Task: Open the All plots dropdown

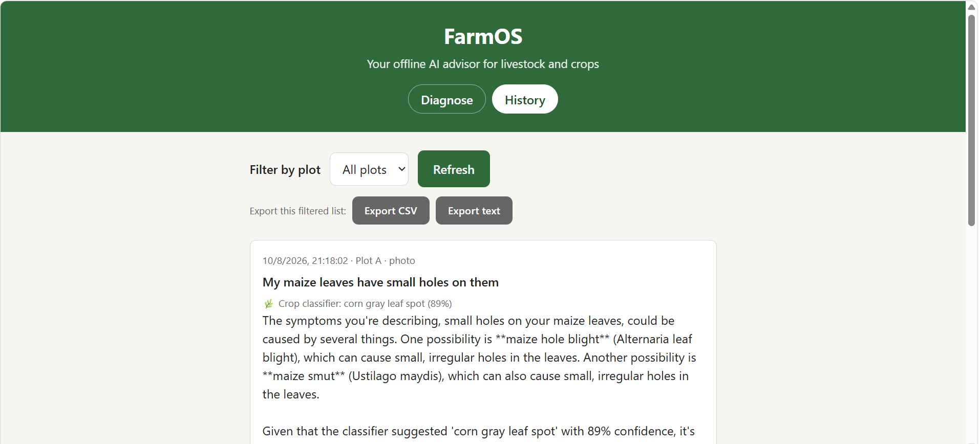Action: (369, 169)
